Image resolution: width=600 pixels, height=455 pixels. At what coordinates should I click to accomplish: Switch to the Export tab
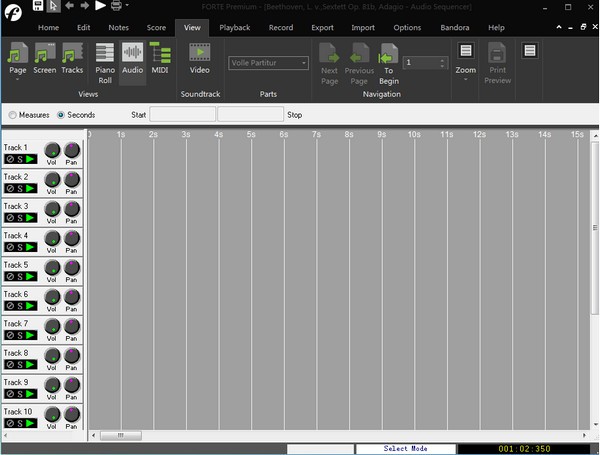(322, 27)
